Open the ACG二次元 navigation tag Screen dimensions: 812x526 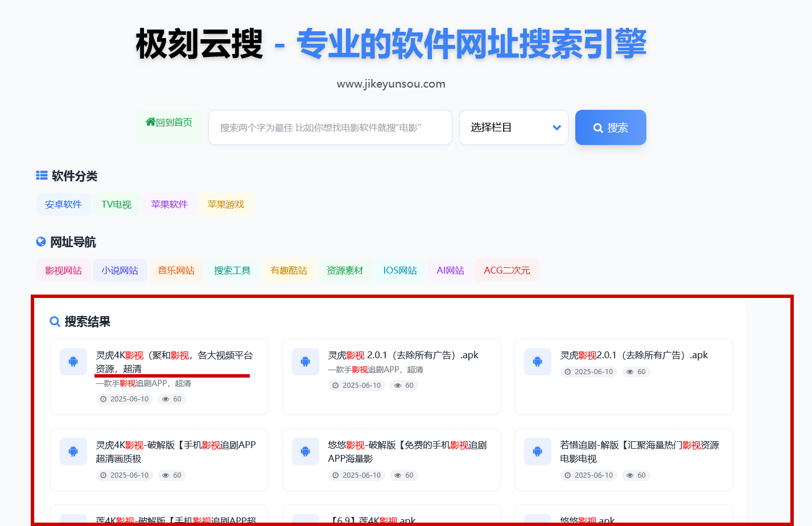pos(507,270)
